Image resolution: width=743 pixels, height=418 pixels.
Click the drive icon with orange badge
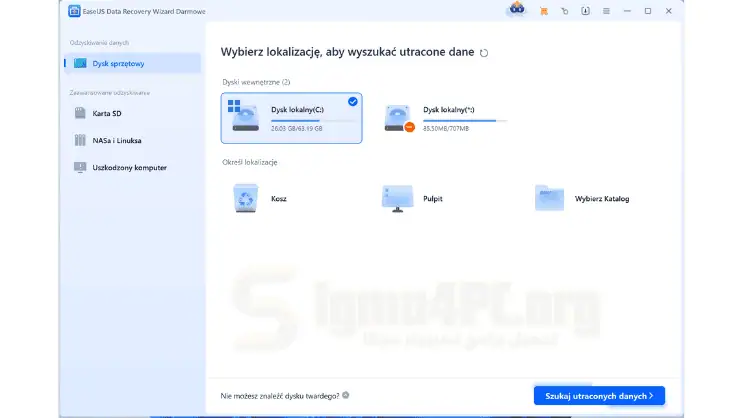(x=399, y=118)
